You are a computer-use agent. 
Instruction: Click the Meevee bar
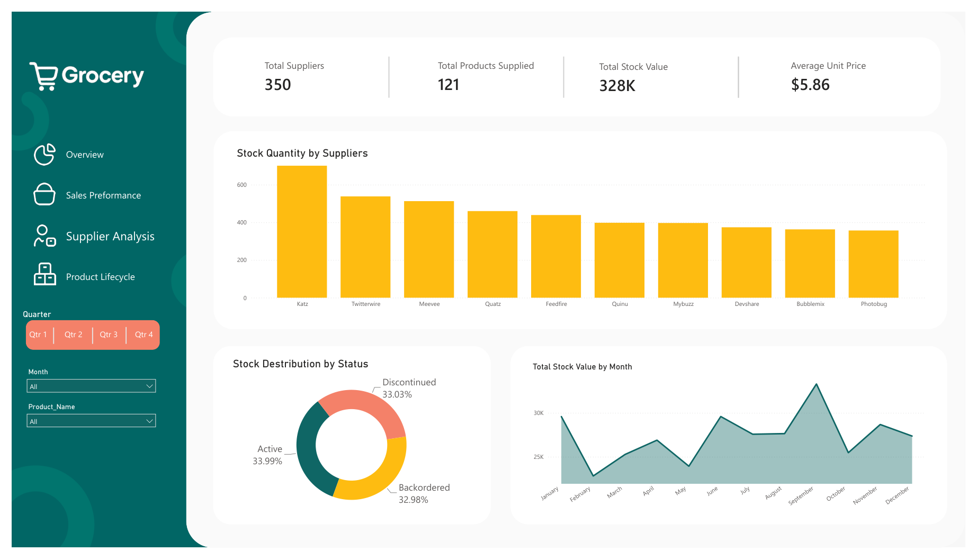[429, 249]
